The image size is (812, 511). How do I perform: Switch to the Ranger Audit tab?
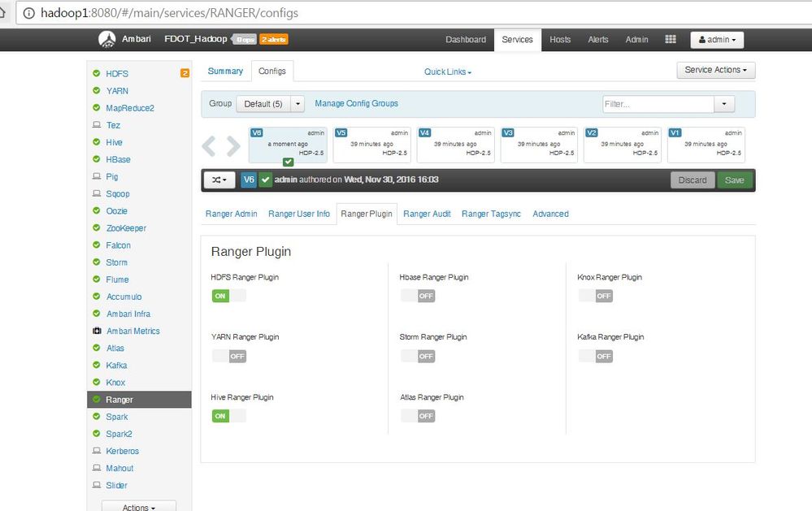coord(427,214)
